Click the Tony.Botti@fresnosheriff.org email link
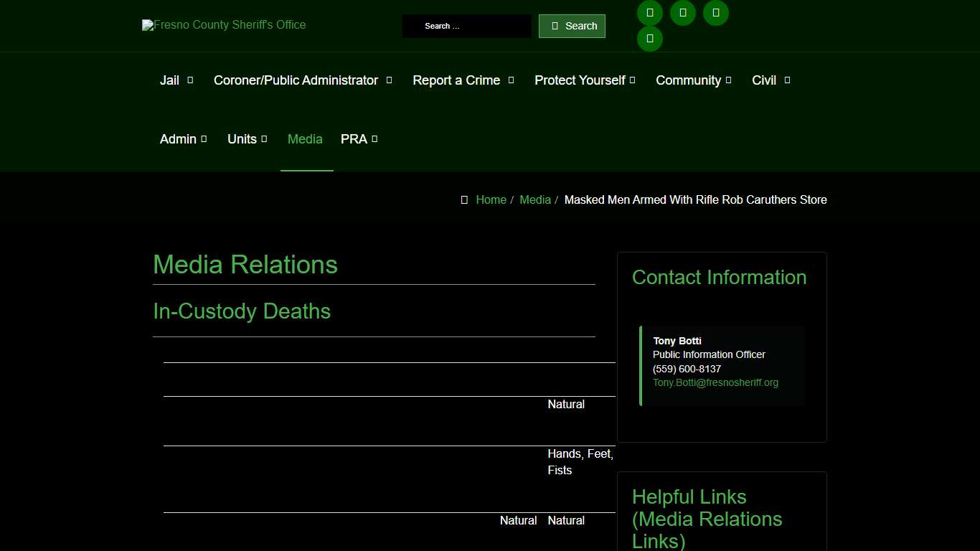 click(x=715, y=382)
